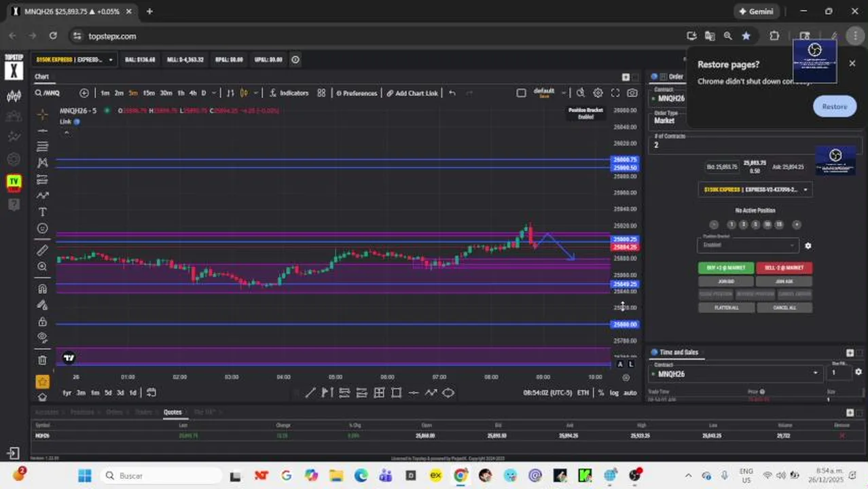Enable magnet mode in drawing sidebar
Viewport: 868px width, 489px height.
[x=42, y=289]
